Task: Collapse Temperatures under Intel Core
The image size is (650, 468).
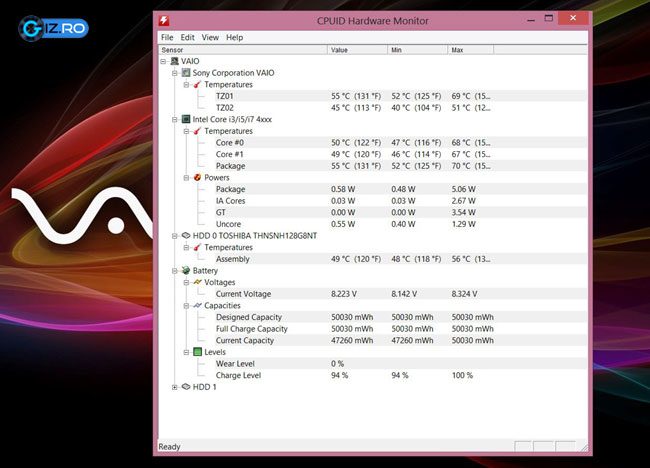Action: tap(187, 131)
